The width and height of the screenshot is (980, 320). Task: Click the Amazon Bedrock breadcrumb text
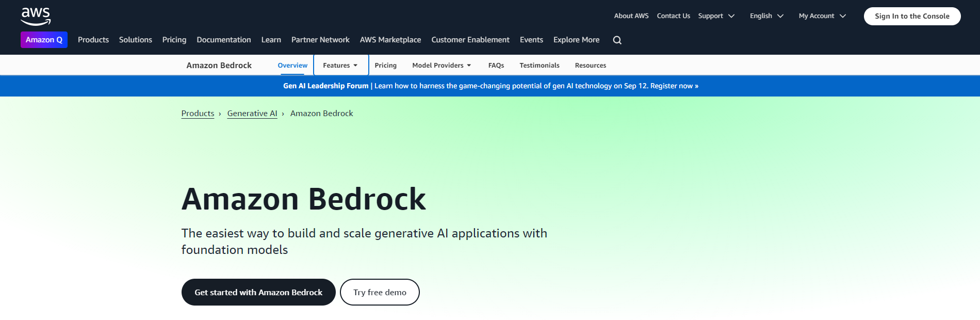tap(322, 114)
